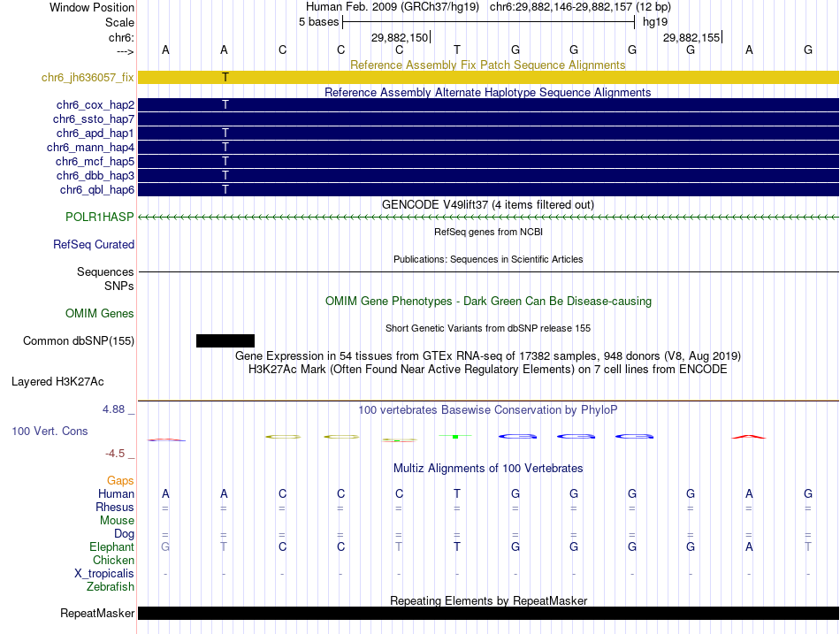Click the black dbSNP variant block
Screen dimensions: 840x634
[225, 340]
